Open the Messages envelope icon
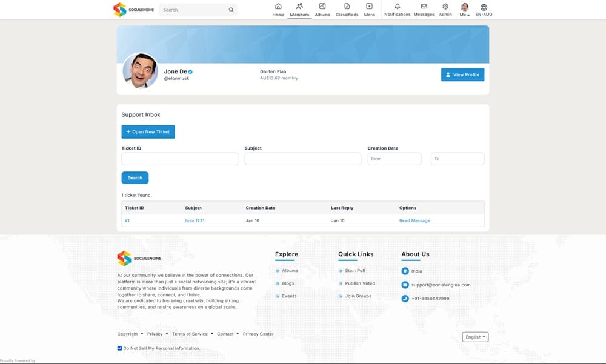Viewport: 606px width, 364px height. pos(424,7)
